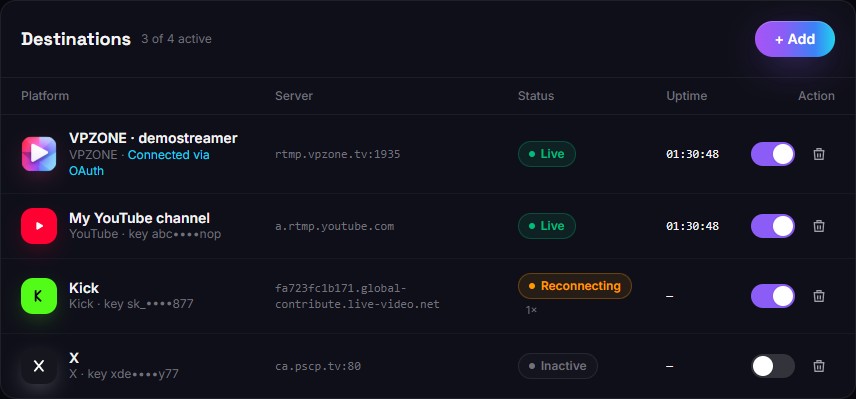The image size is (856, 399).
Task: Click the red YouTube platform icon
Action: (x=39, y=225)
